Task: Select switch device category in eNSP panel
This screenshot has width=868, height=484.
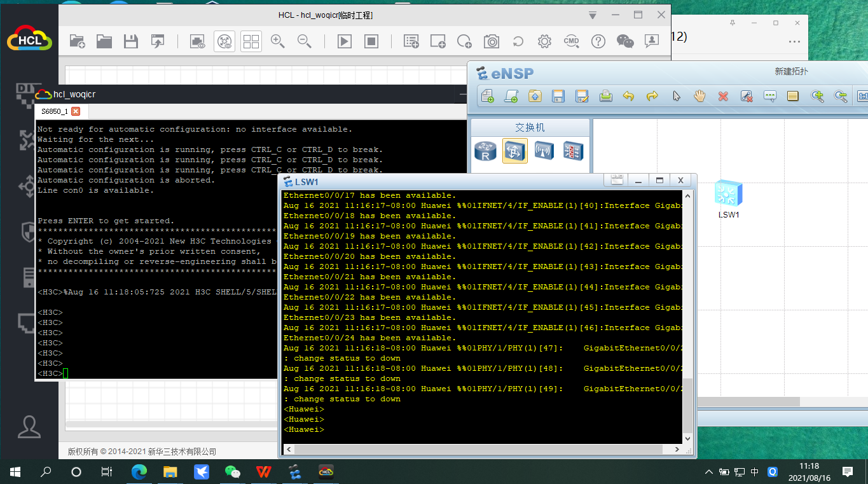Action: (x=514, y=151)
